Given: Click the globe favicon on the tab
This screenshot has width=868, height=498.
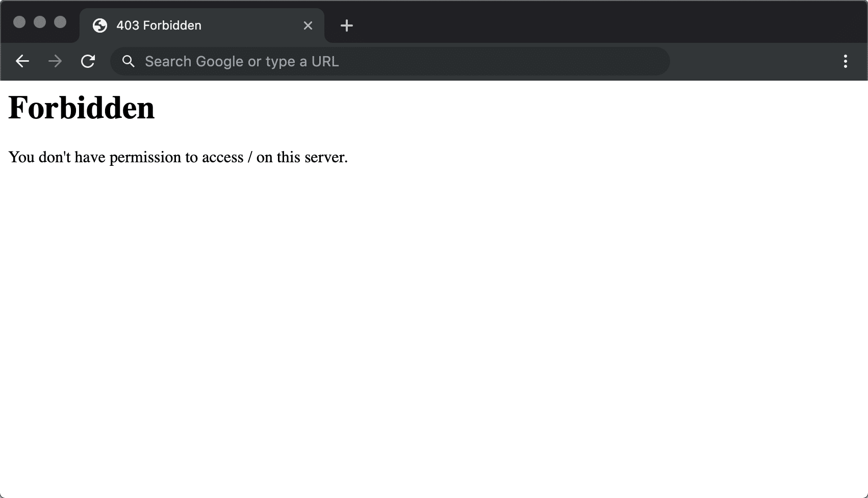Looking at the screenshot, I should tap(100, 25).
